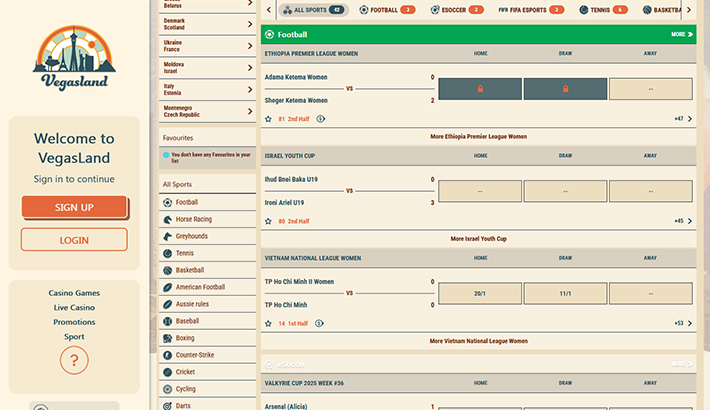Open Boxing from the sports sidebar
The image size is (710, 410).
(x=167, y=338)
